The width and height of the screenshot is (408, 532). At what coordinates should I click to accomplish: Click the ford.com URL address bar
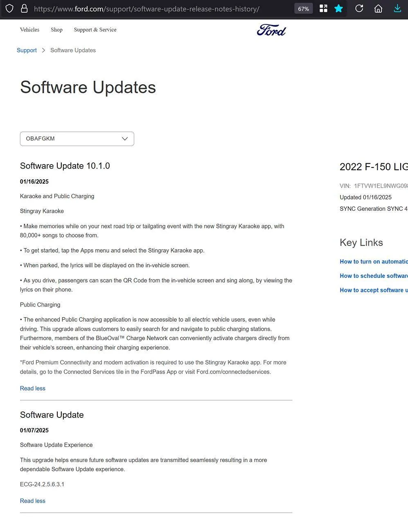click(147, 9)
